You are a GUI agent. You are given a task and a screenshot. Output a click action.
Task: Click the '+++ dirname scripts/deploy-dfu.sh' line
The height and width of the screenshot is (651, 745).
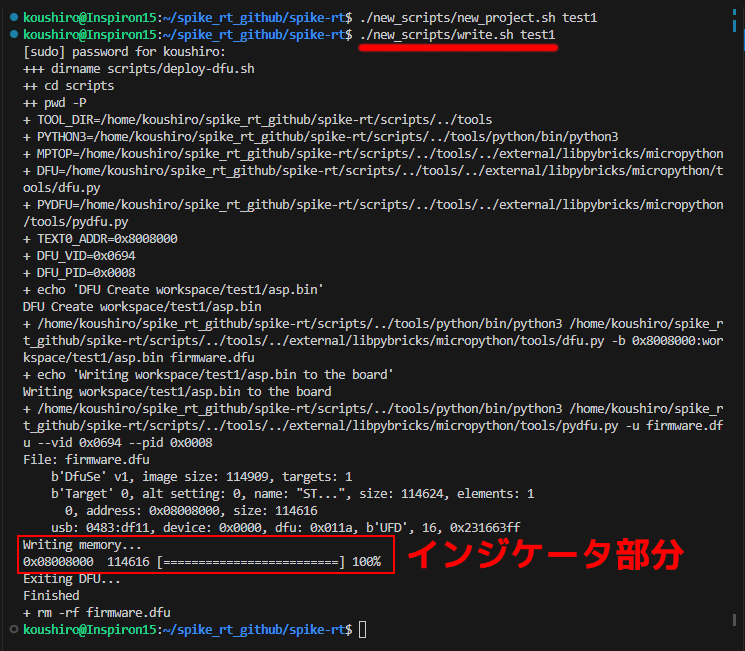[x=139, y=69]
